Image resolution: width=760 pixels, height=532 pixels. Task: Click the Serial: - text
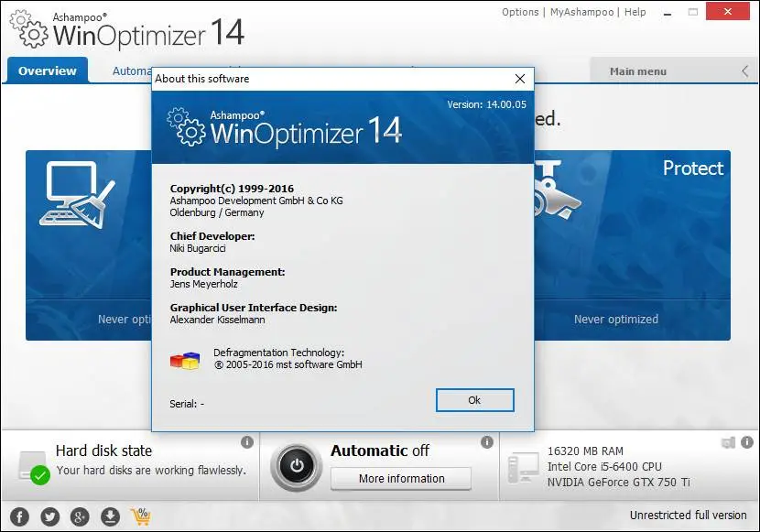click(x=187, y=404)
